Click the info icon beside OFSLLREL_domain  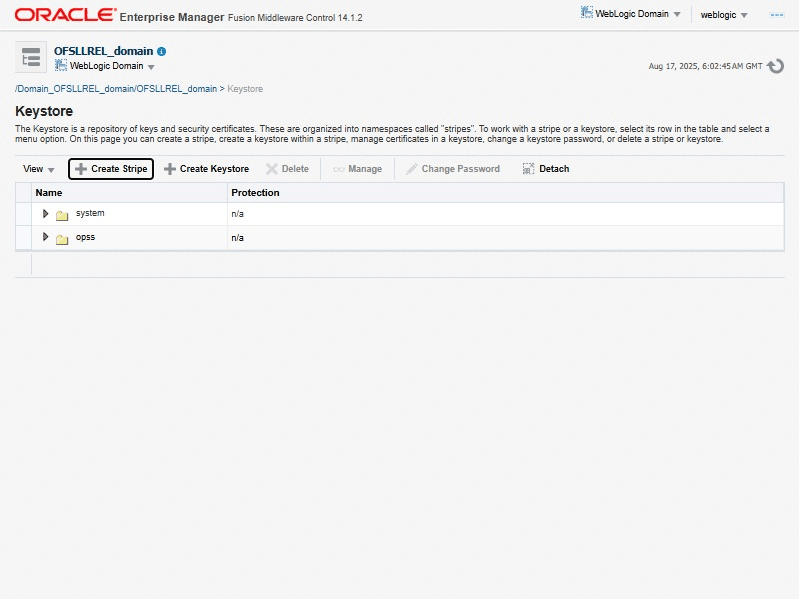[162, 51]
